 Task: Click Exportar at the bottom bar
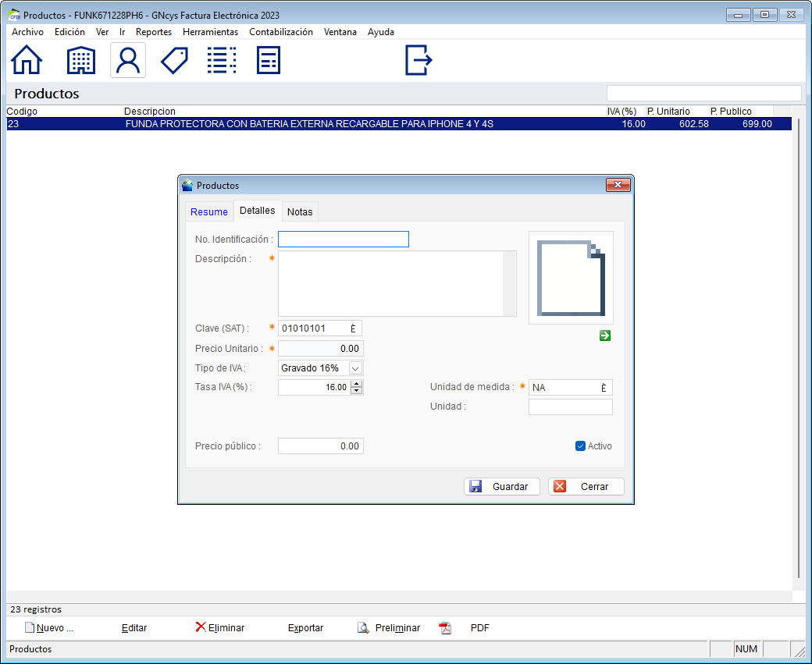click(x=305, y=628)
